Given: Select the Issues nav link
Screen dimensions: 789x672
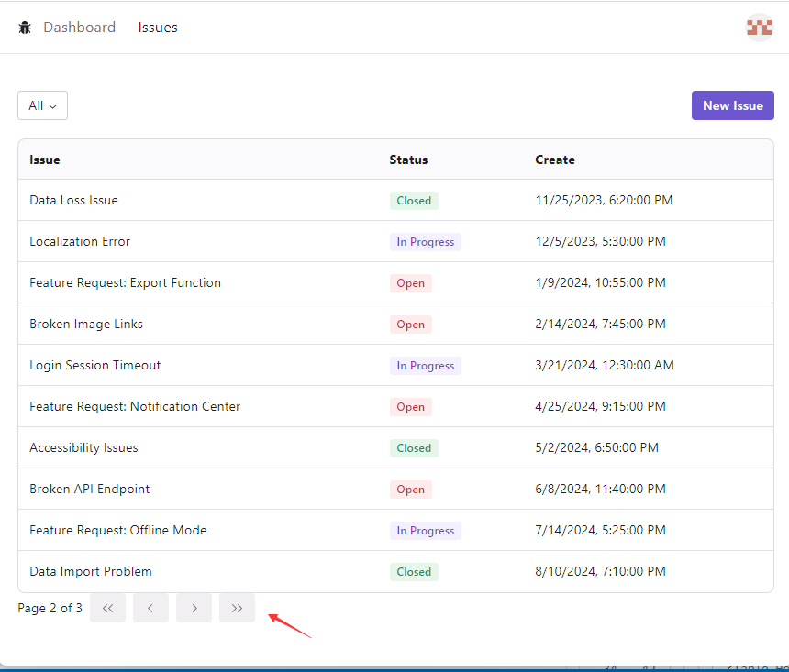Looking at the screenshot, I should 158,28.
